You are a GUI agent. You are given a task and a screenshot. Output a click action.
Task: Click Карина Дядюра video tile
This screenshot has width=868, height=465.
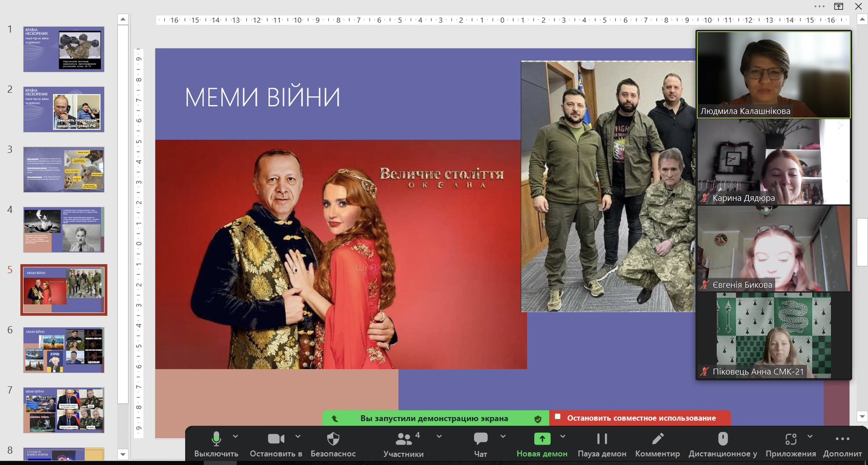(774, 162)
